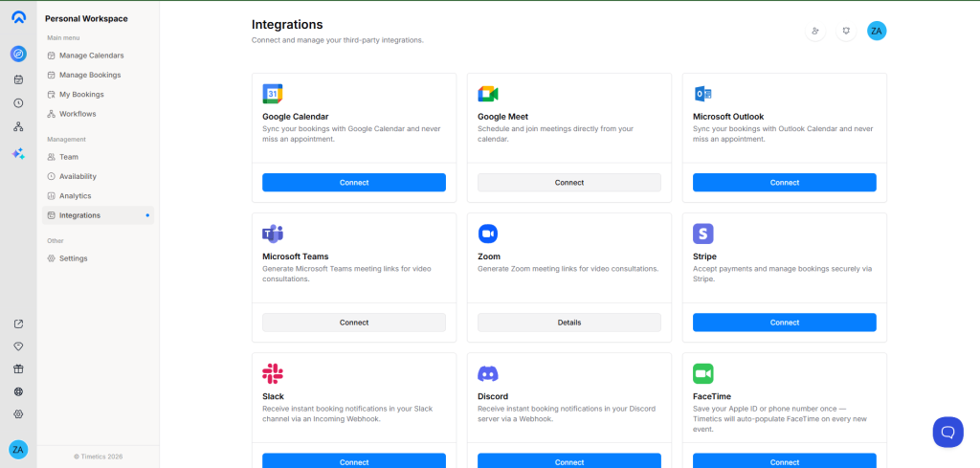Select Availability in the Management section
The image size is (980, 468).
[x=78, y=176]
